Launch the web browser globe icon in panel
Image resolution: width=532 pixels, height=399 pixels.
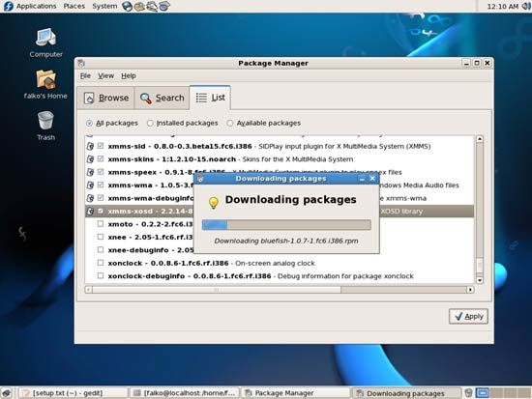click(x=127, y=6)
